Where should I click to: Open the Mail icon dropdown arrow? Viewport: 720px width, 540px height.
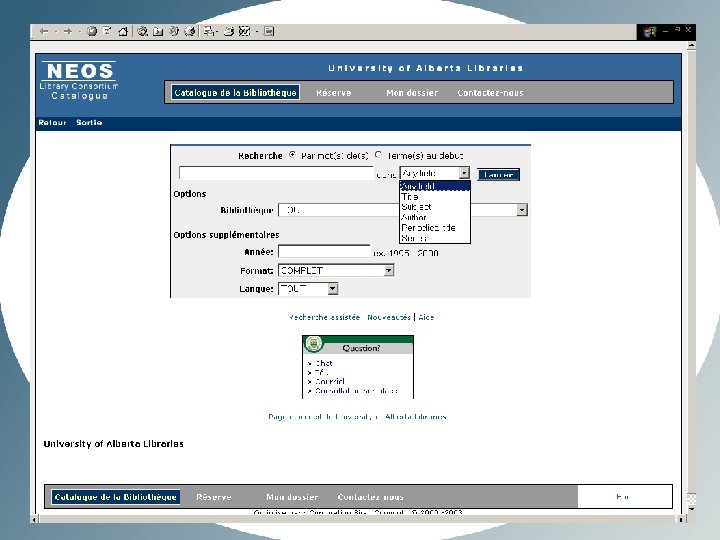pyautogui.click(x=216, y=31)
